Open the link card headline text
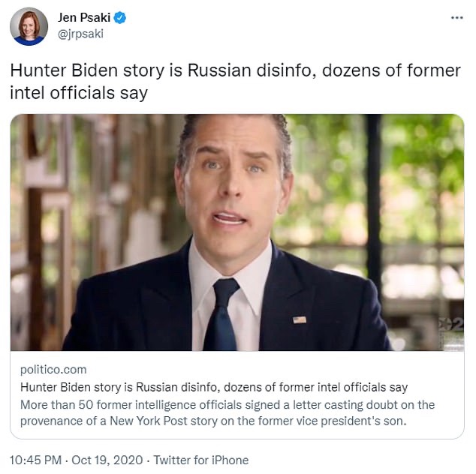Image resolution: width=476 pixels, height=474 pixels. tap(214, 387)
